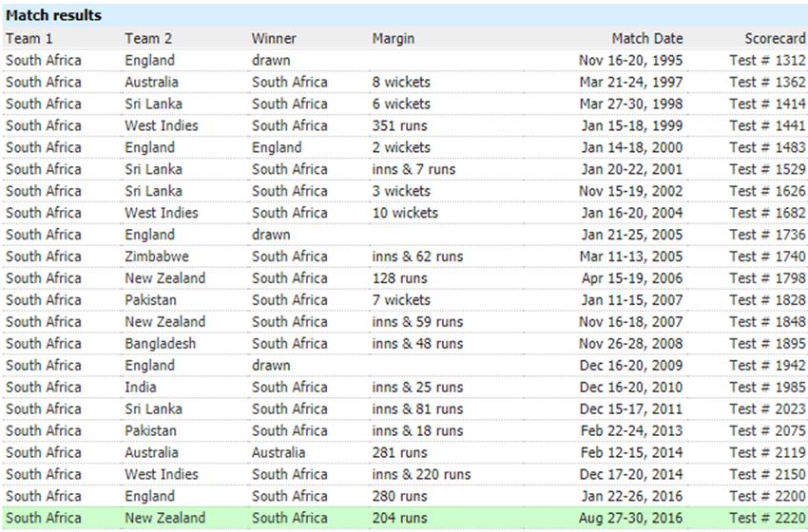Click India in the Team 2 column

coord(140,388)
